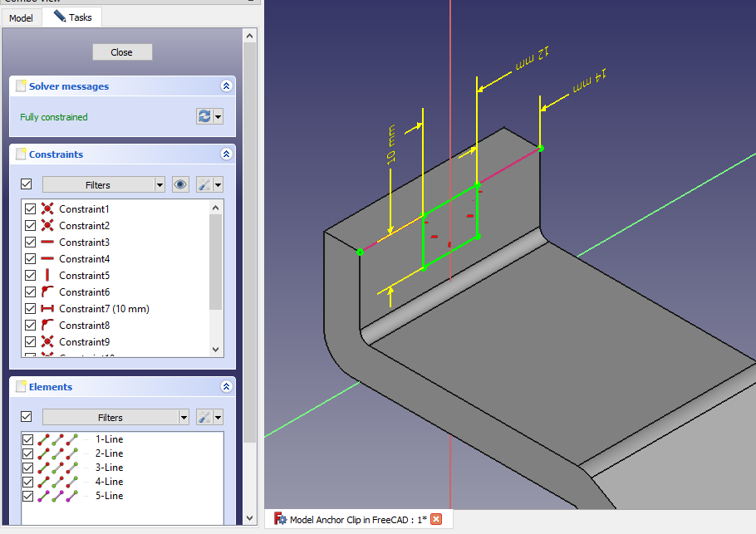Click the constraints list scroll down arrow
Image resolution: width=756 pixels, height=534 pixels.
216,350
